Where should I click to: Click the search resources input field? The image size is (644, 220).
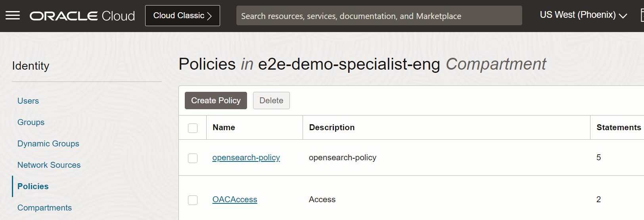[x=379, y=16]
